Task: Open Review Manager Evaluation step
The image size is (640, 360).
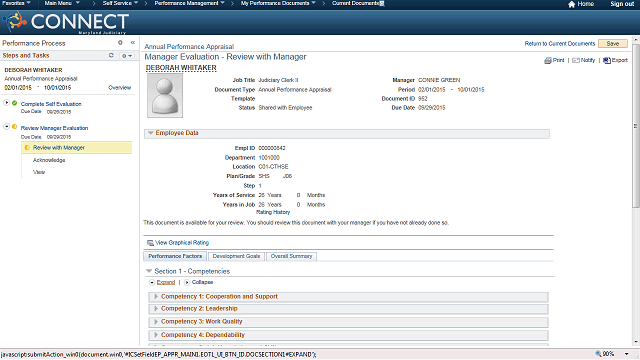Action: click(54, 128)
